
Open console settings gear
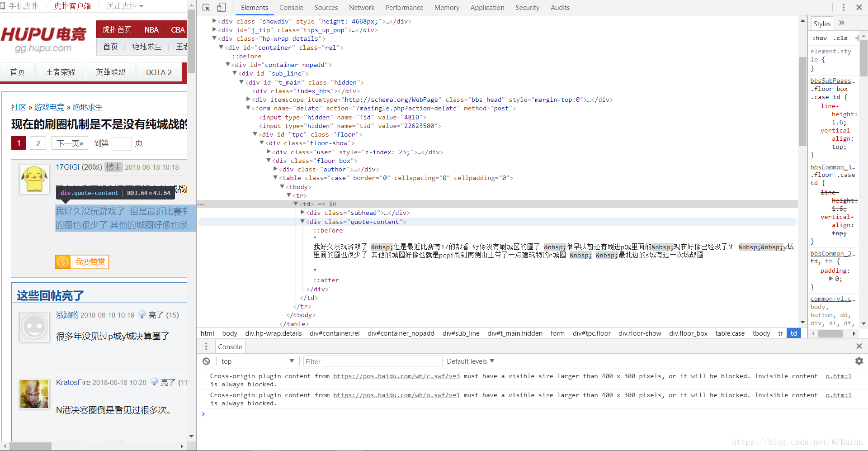point(859,361)
